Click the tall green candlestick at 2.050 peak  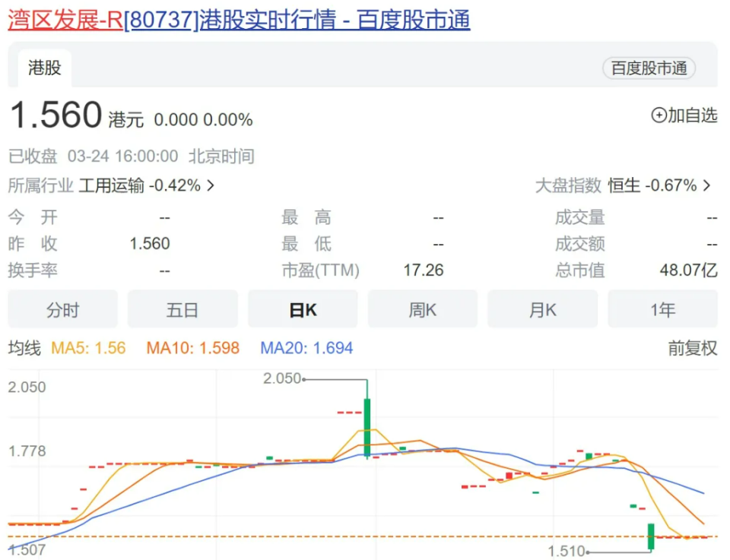pyautogui.click(x=367, y=427)
